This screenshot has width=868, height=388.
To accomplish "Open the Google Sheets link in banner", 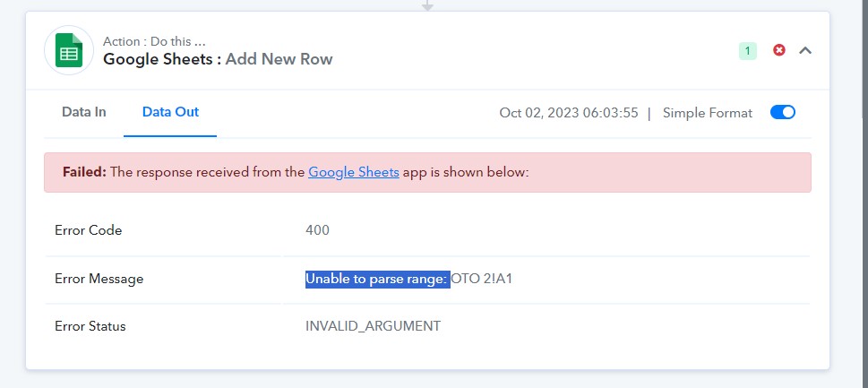I will coord(354,172).
